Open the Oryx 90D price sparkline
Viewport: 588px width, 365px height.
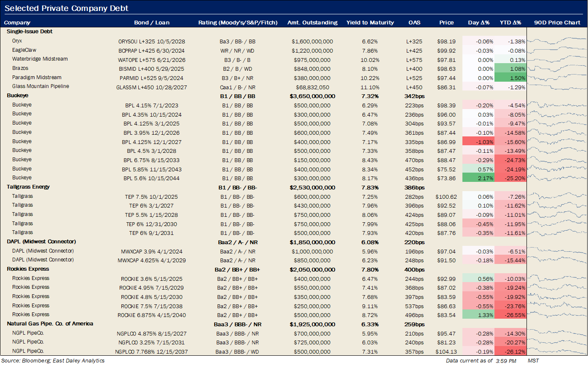(556, 41)
